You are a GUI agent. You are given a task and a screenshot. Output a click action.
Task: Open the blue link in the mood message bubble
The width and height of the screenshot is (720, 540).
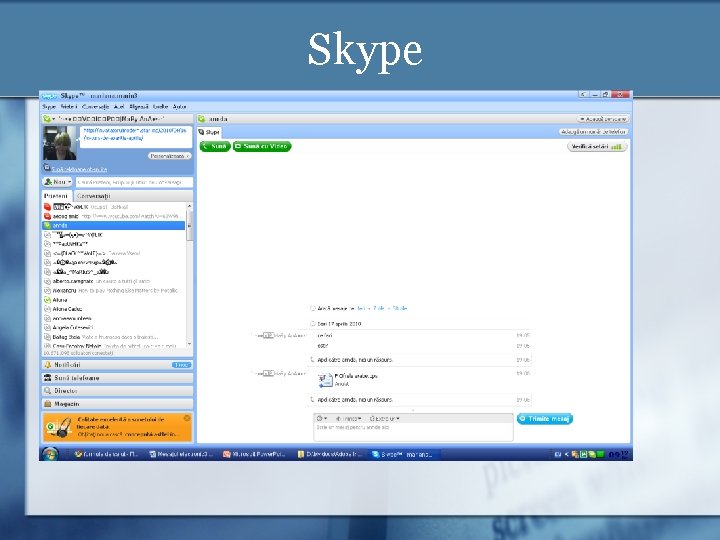tap(135, 134)
